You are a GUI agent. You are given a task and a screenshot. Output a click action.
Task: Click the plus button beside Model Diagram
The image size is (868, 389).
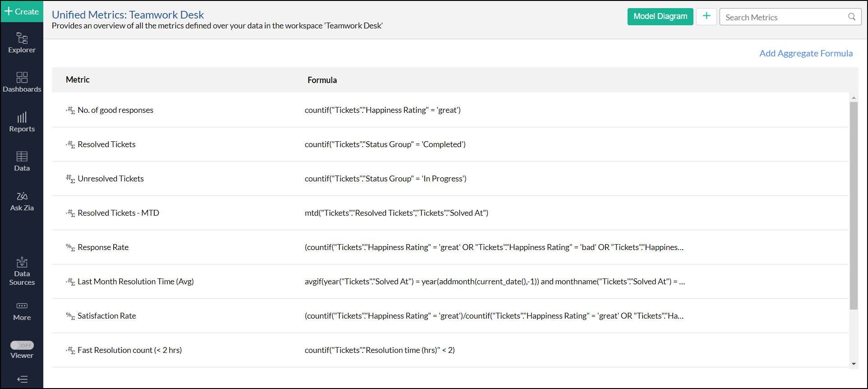[706, 17]
